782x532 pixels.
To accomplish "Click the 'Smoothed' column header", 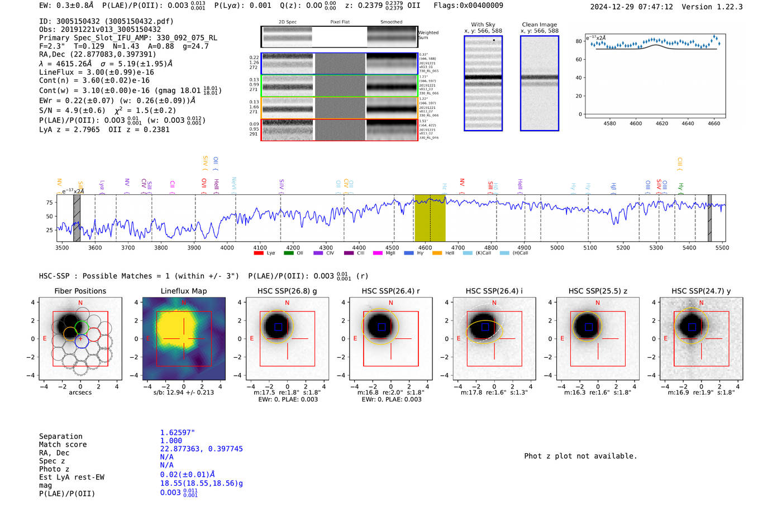I will [392, 22].
